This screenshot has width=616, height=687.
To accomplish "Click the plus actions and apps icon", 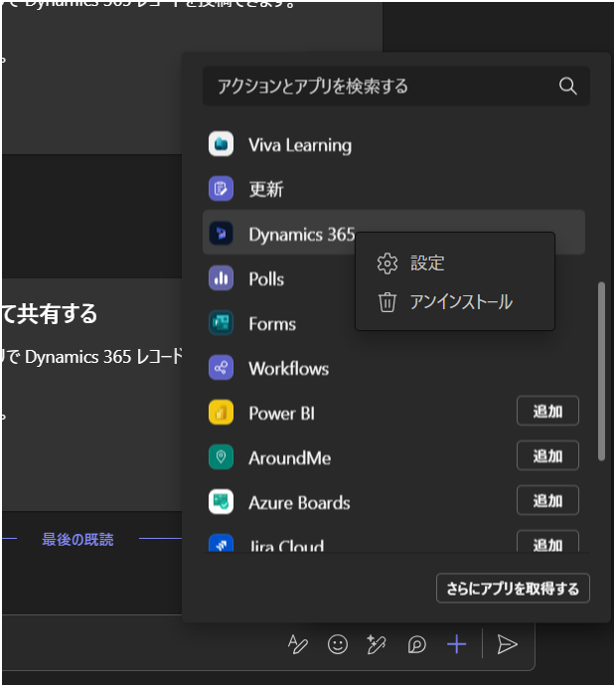I will click(x=457, y=644).
